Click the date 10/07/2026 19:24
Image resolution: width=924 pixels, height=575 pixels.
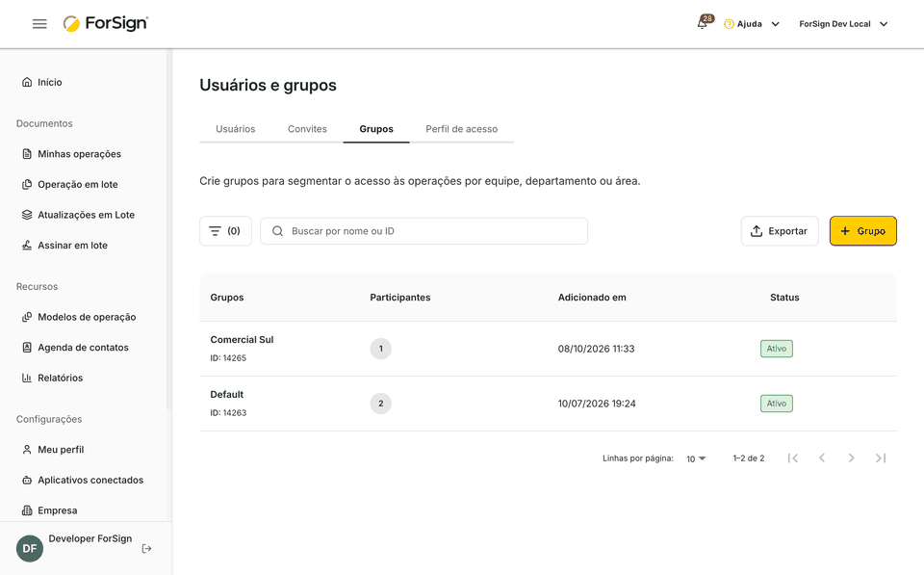pyautogui.click(x=597, y=404)
